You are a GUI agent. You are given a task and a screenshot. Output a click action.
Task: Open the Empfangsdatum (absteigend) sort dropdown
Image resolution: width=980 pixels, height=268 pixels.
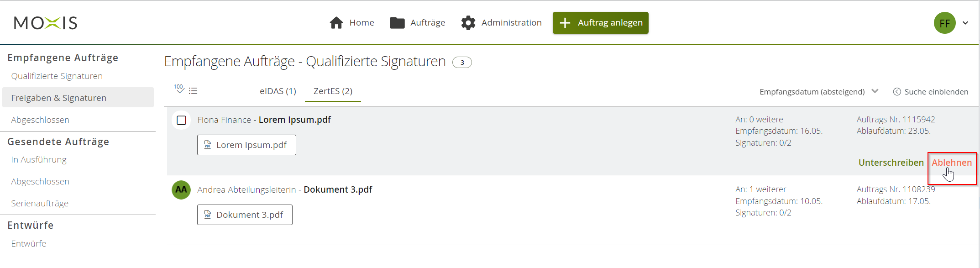(x=818, y=92)
